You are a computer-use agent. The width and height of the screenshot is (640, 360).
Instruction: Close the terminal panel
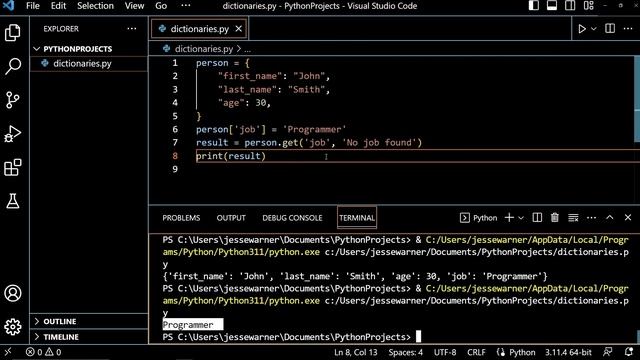tap(628, 218)
